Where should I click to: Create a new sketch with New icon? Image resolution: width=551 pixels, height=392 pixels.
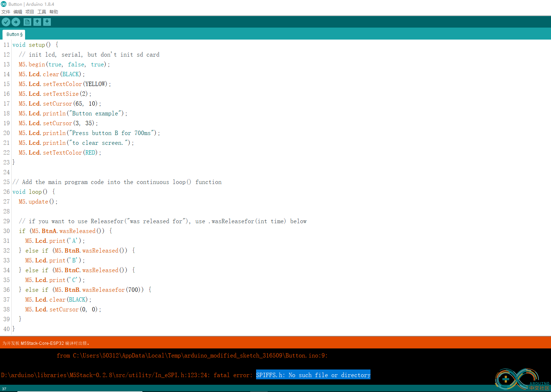coord(27,22)
